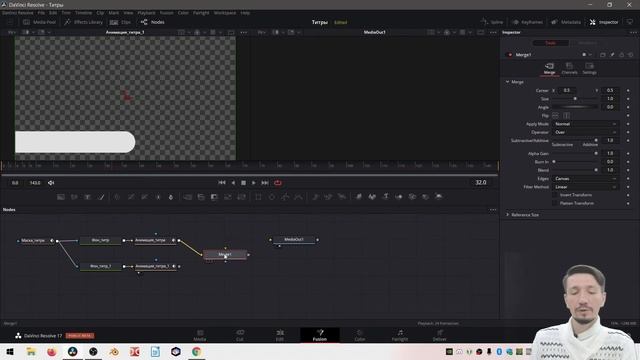Switch to the Fairlight page
640x360 pixels.
coord(400,336)
